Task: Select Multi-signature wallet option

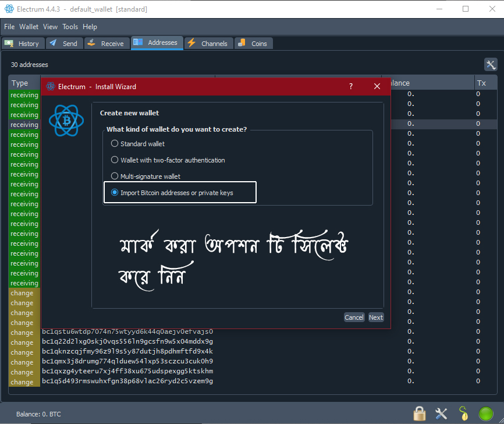Action: [145, 176]
